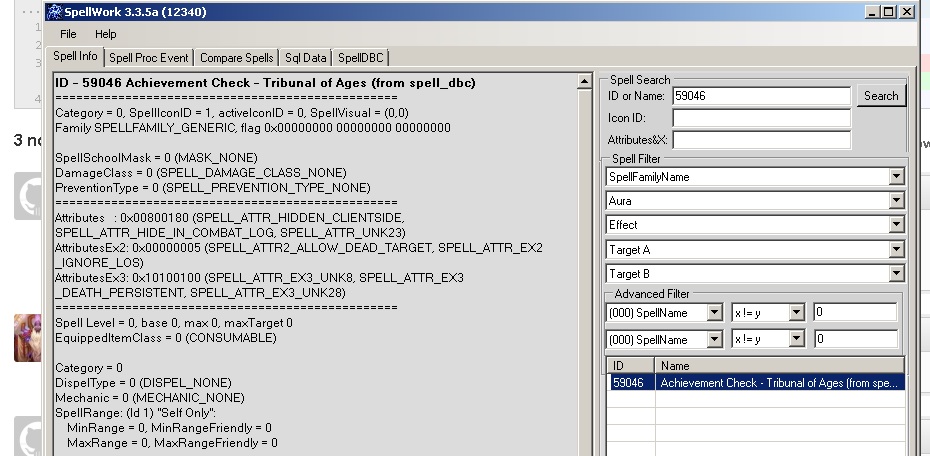
Task: Minimize the SpellWork window
Action: pos(871,12)
